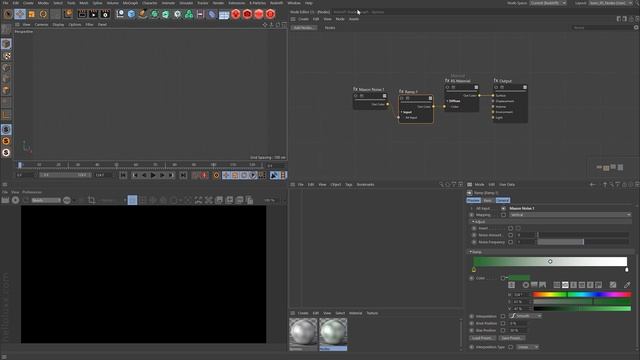Viewport: 640px width, 360px height.
Task: Toggle checkbox beside Bias Position
Action: point(503,330)
